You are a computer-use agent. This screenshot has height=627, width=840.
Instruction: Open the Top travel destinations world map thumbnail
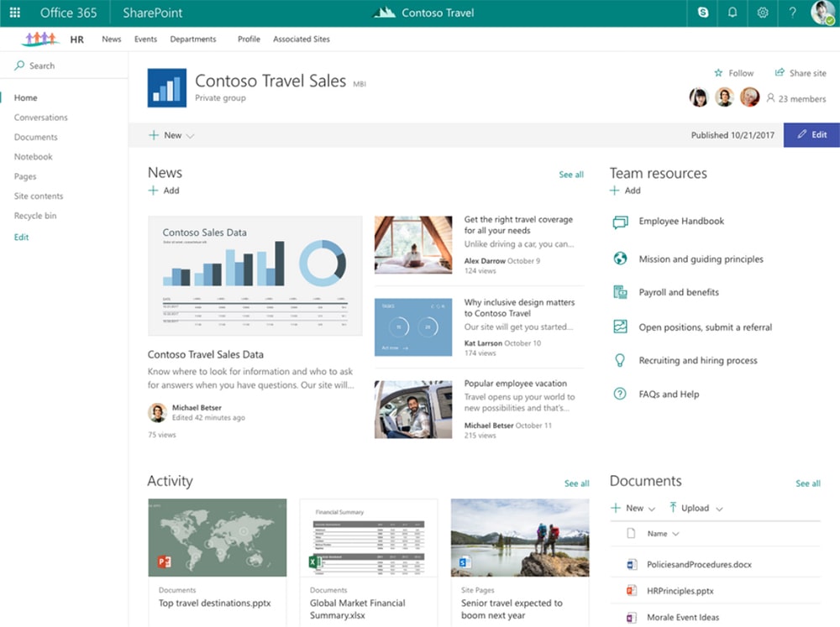click(218, 537)
